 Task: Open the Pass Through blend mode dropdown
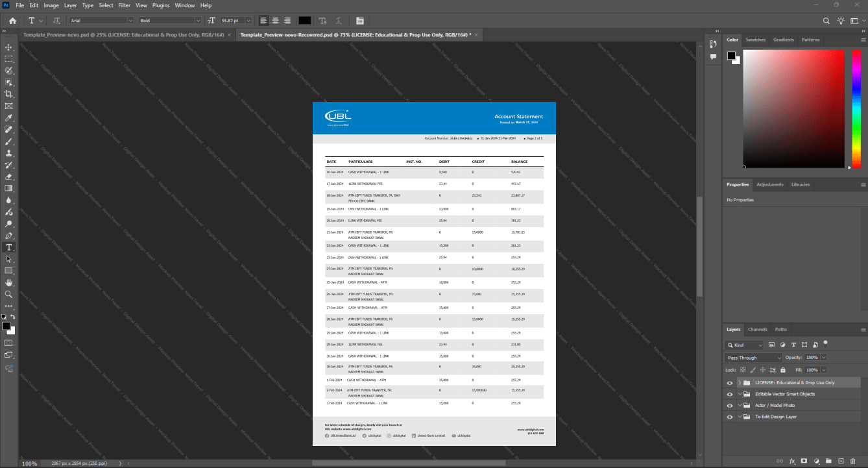754,358
